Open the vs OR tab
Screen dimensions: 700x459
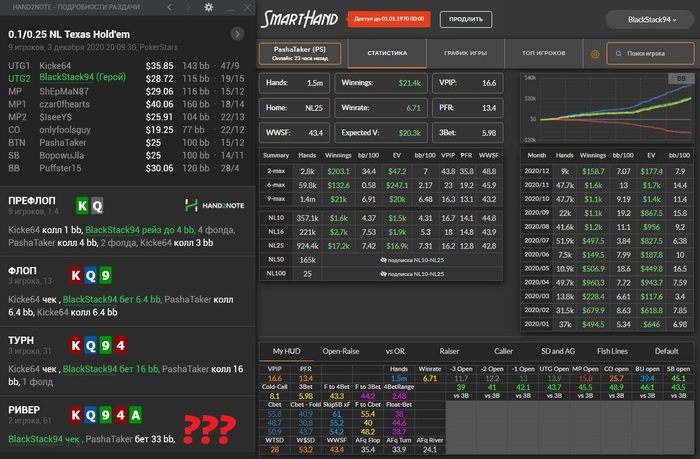395,351
